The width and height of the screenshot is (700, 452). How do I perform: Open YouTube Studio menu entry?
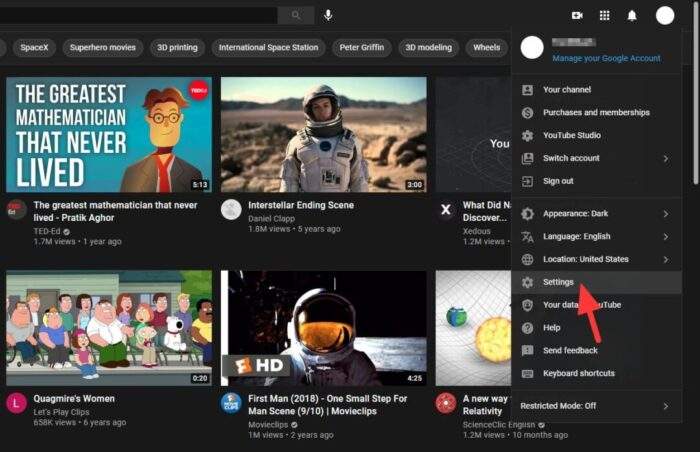click(596, 135)
